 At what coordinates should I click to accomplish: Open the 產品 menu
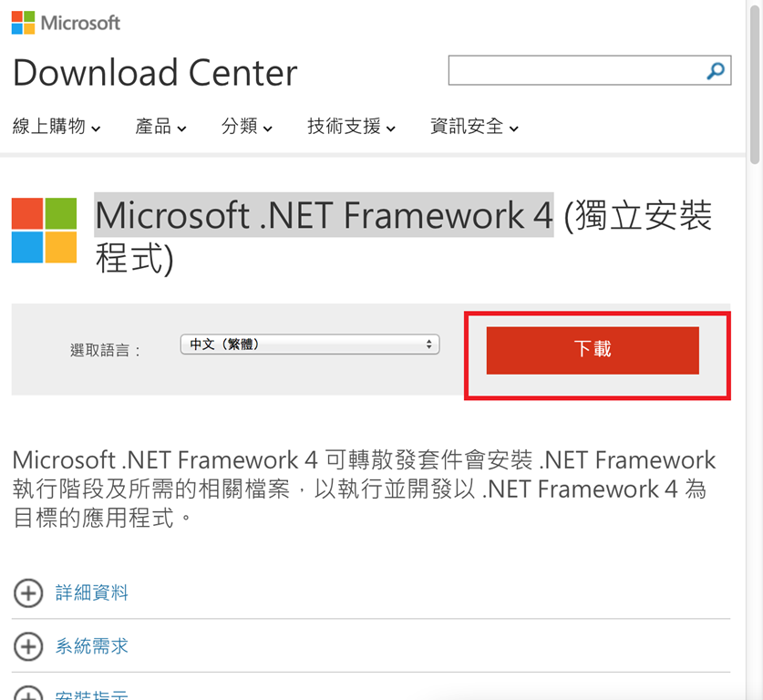[x=160, y=127]
